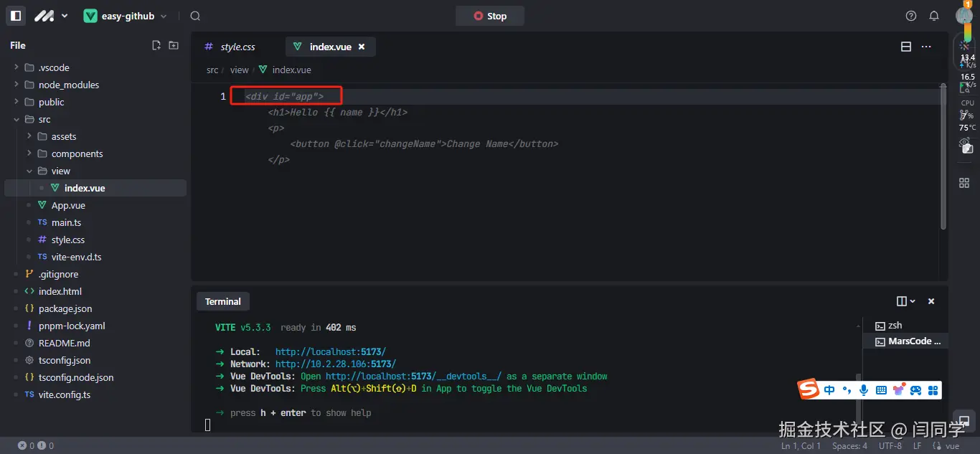Open the MarsCode logo menu

(x=51, y=16)
